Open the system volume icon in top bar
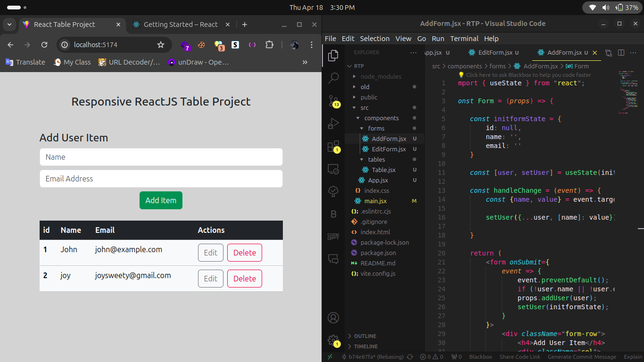 point(606,8)
